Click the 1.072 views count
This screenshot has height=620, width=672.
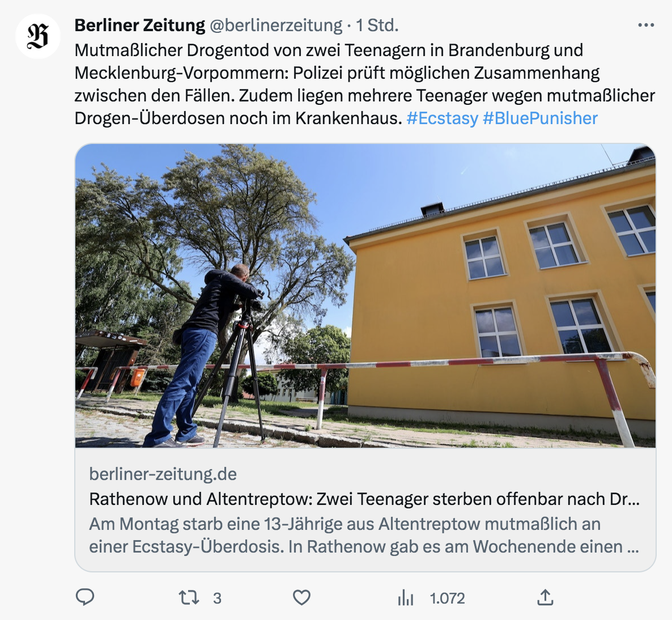click(447, 598)
